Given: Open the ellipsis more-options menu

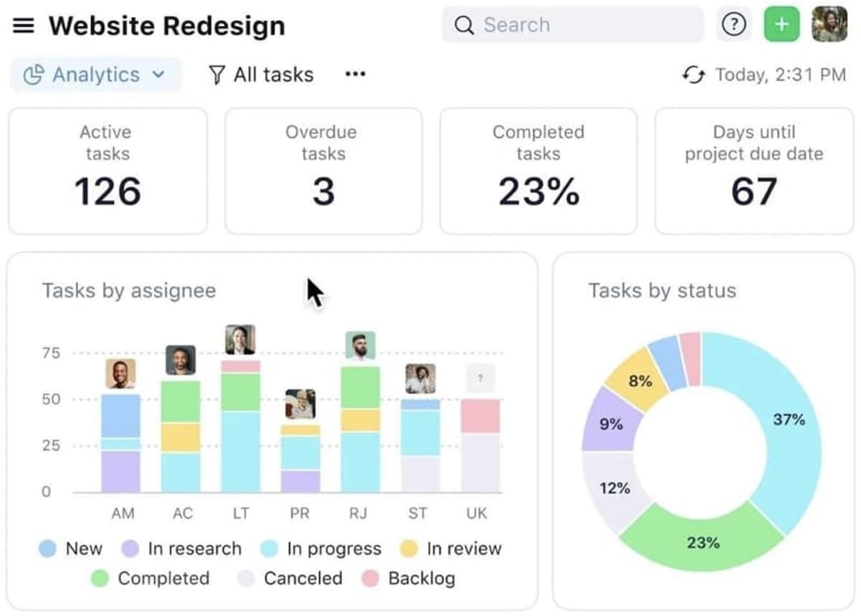Looking at the screenshot, I should pos(354,75).
